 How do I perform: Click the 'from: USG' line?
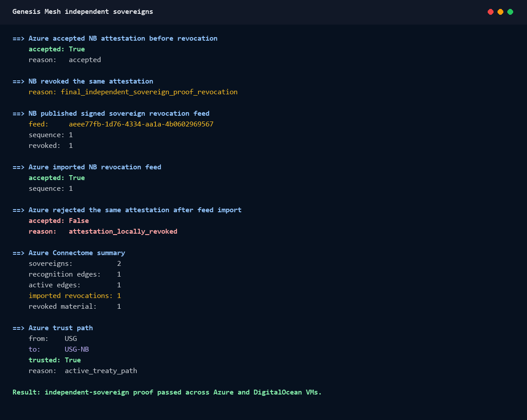[x=53, y=339]
